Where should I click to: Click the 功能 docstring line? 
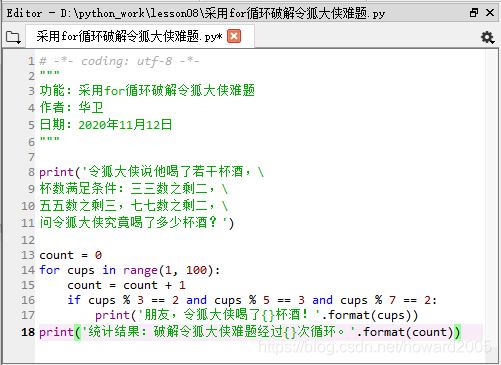click(147, 90)
